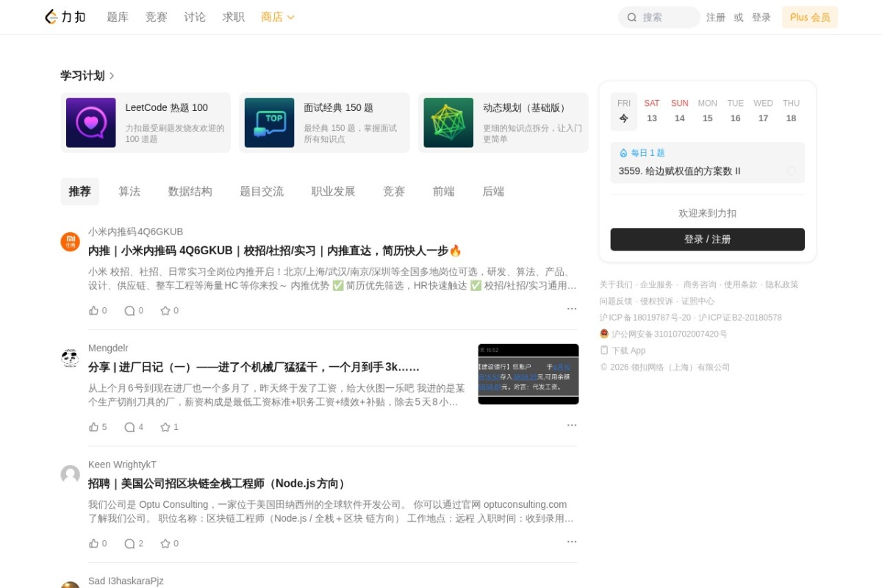The image size is (882, 588).
Task: Open daily problem 3559. 给边赋权值的方案数 II
Action: click(680, 171)
